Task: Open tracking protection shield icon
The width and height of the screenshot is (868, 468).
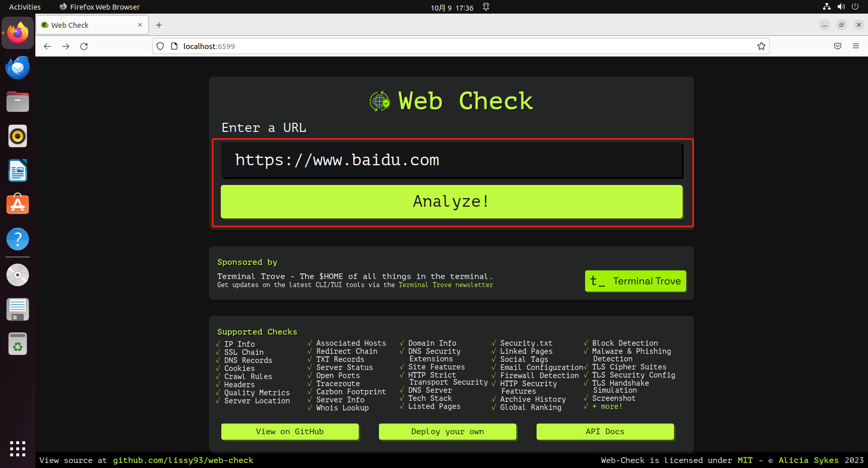Action: pos(160,46)
